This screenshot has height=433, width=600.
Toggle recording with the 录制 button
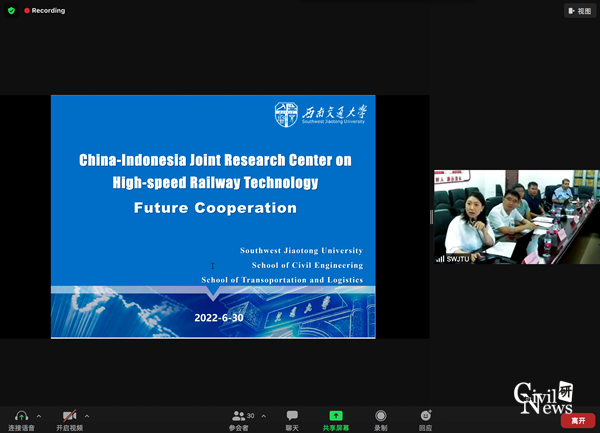[381, 416]
